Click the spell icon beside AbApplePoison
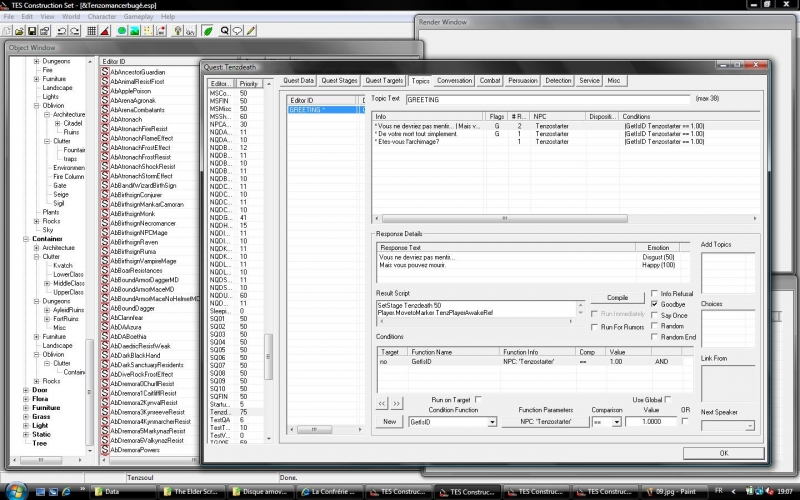 [105, 91]
